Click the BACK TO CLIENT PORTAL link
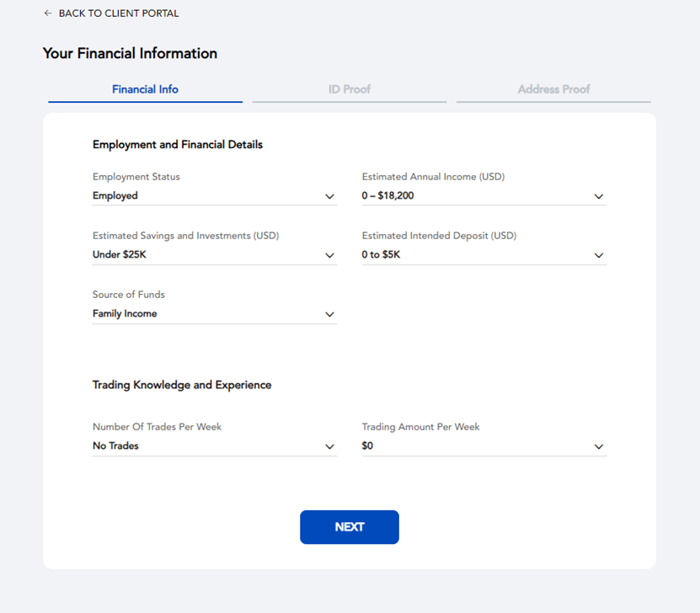 click(x=118, y=13)
